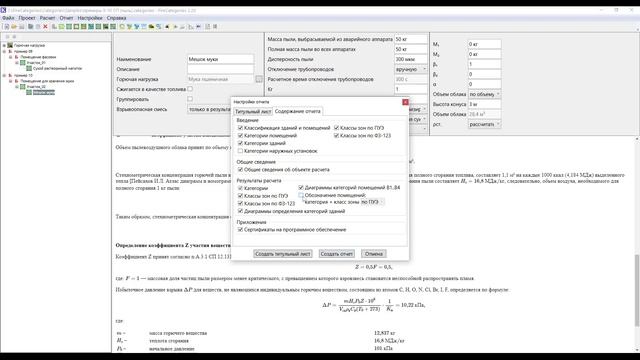Viewport: 640px width, 360px height.
Task: Open the Расчет menu
Action: (x=47, y=18)
